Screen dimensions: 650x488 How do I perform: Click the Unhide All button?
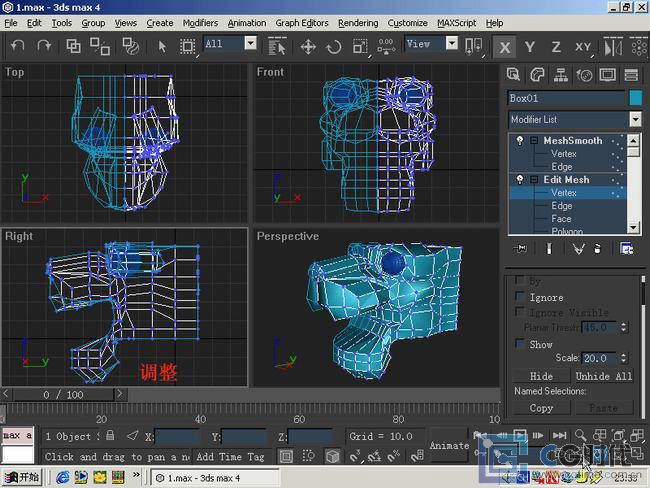coord(604,376)
